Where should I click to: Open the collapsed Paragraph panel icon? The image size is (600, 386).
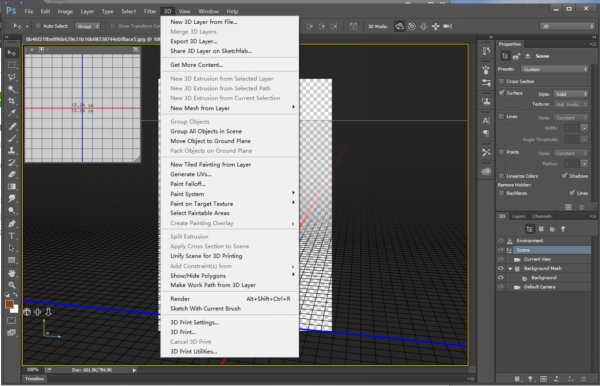pos(486,133)
